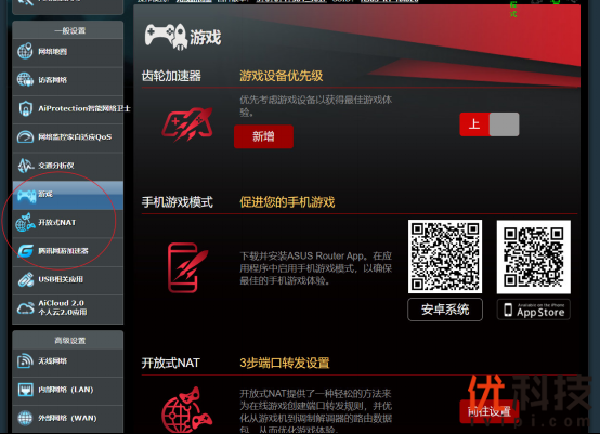Click the Android QR code image
The width and height of the screenshot is (600, 434).
[x=445, y=256]
